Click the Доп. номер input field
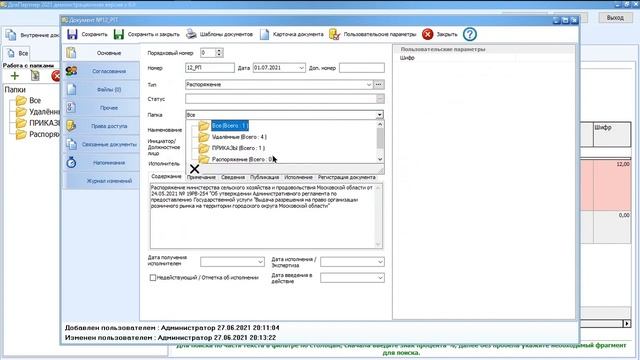640x360 pixels. click(x=362, y=68)
